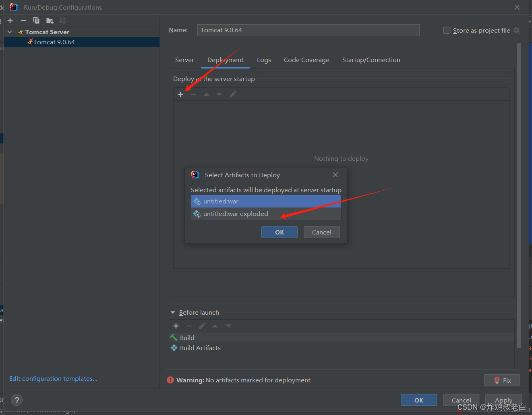Open the Logs tab
532x415 pixels.
264,60
